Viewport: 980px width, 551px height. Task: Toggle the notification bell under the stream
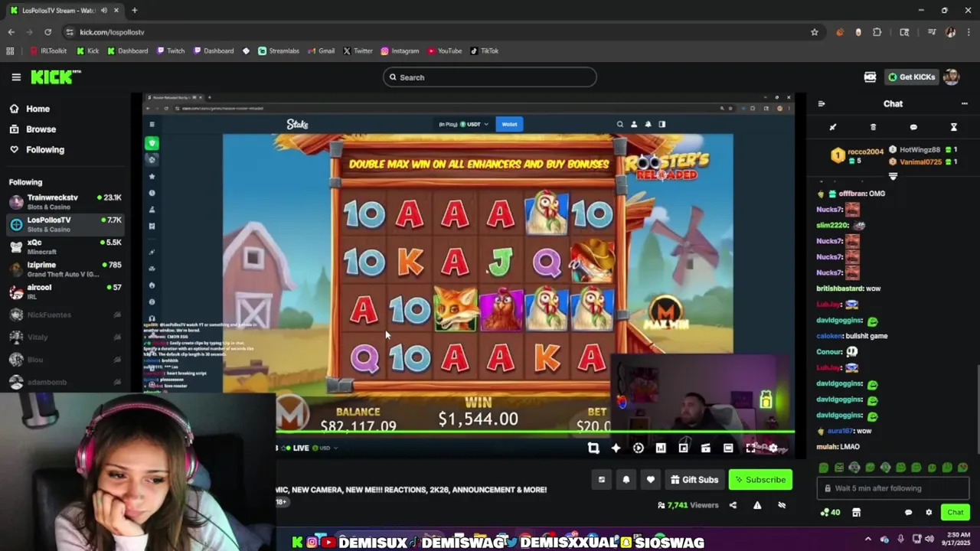tap(626, 480)
